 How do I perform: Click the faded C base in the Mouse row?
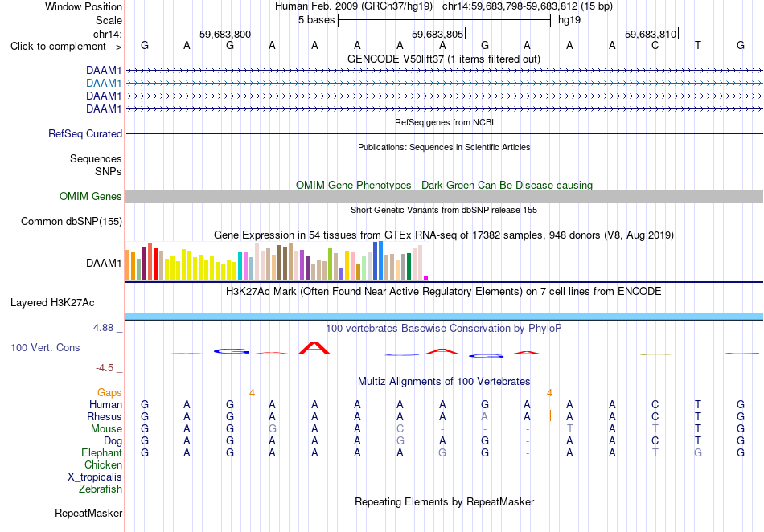400,429
